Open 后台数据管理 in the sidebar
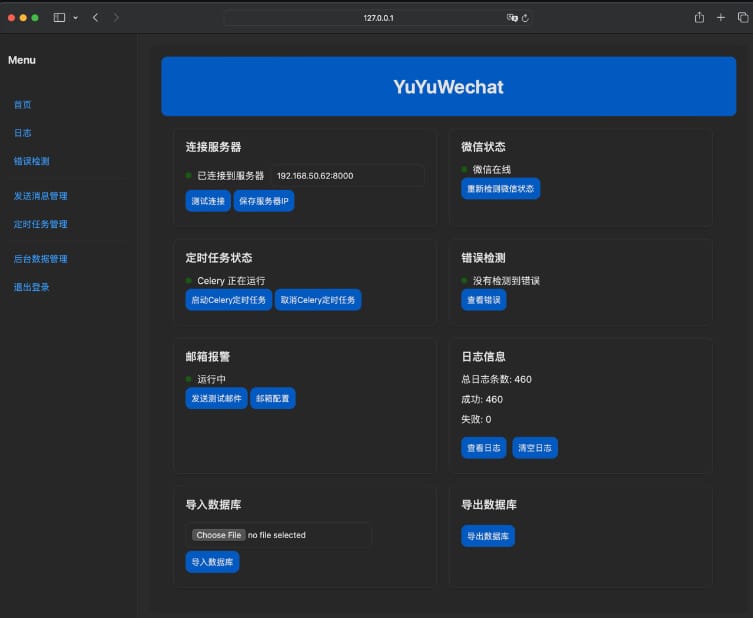Image resolution: width=753 pixels, height=618 pixels. 41,259
